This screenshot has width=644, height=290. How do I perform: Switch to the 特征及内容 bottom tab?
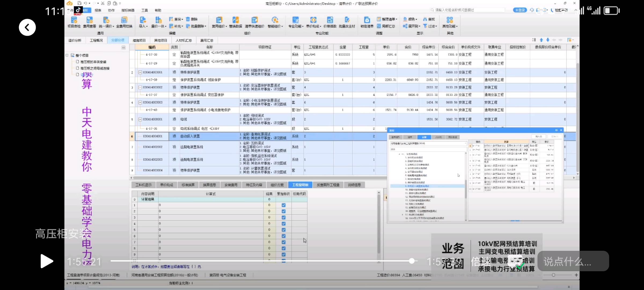(x=254, y=185)
